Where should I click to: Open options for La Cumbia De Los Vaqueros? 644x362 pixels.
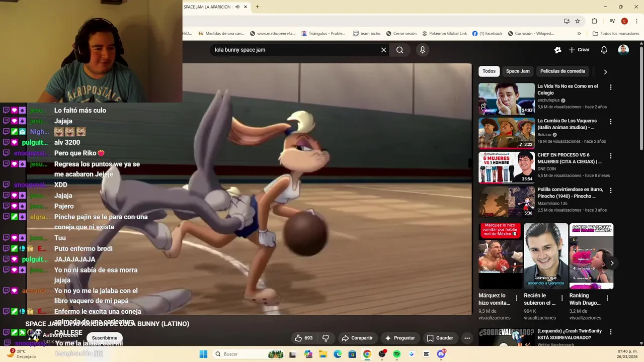pyautogui.click(x=611, y=122)
